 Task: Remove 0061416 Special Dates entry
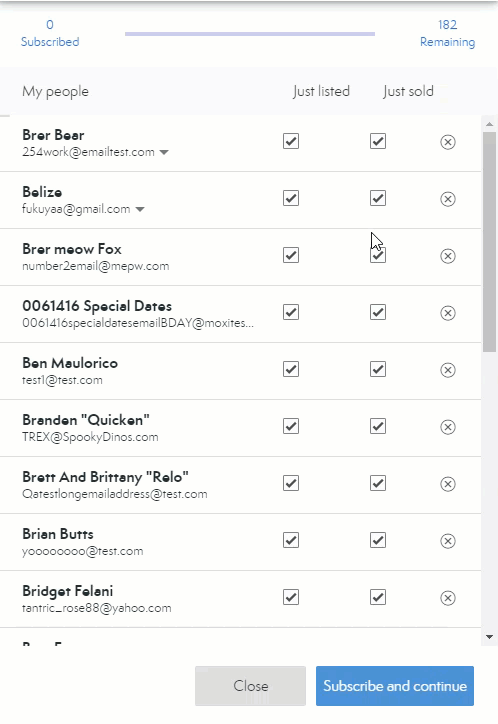point(448,313)
